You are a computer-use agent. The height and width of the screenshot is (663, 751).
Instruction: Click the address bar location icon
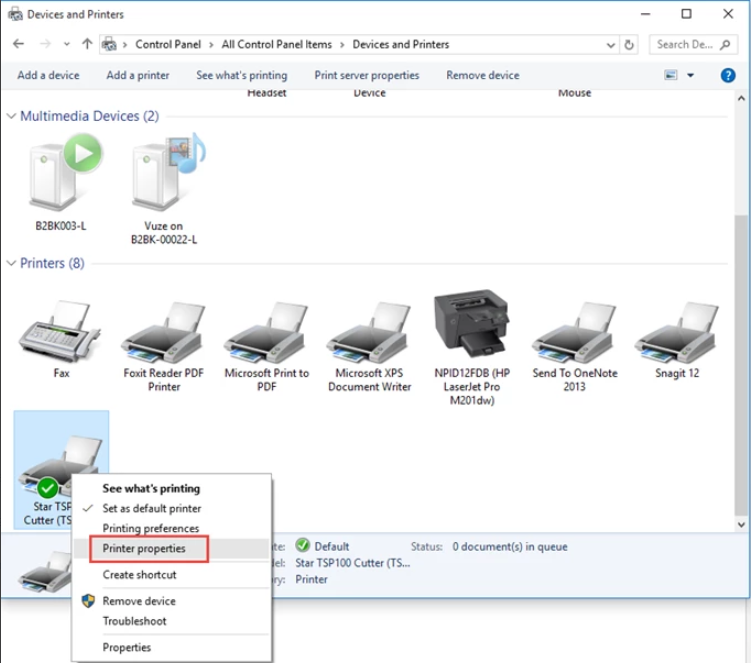(109, 45)
